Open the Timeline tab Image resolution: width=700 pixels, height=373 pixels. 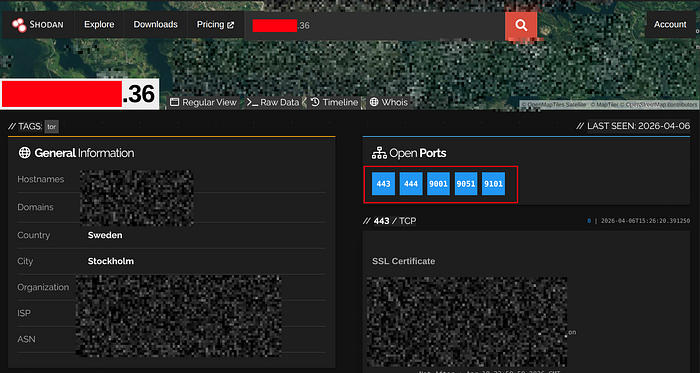[334, 103]
